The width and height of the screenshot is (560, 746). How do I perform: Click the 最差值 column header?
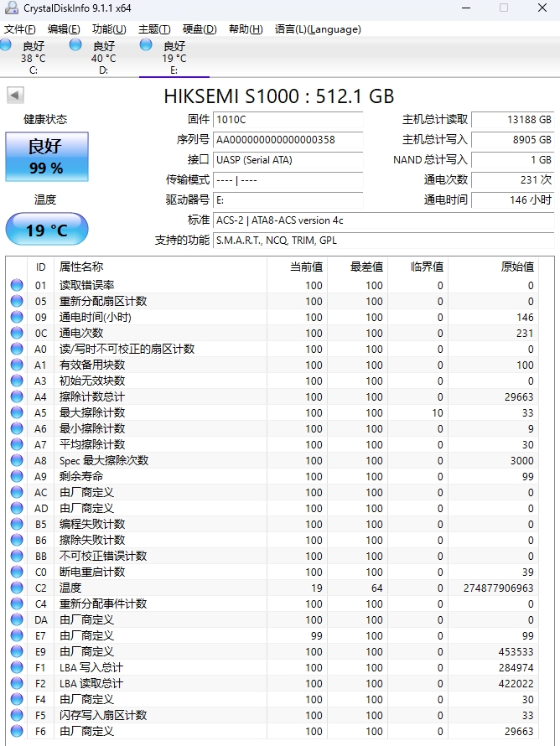point(358,267)
